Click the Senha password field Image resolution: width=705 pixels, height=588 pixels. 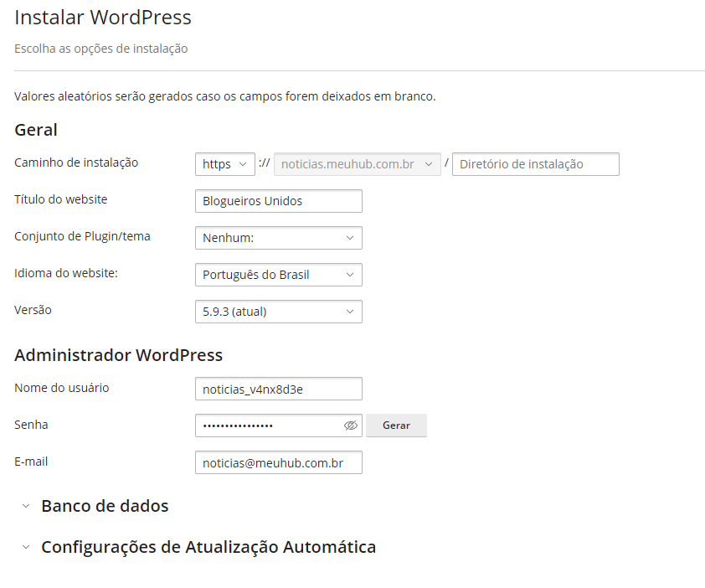click(278, 426)
